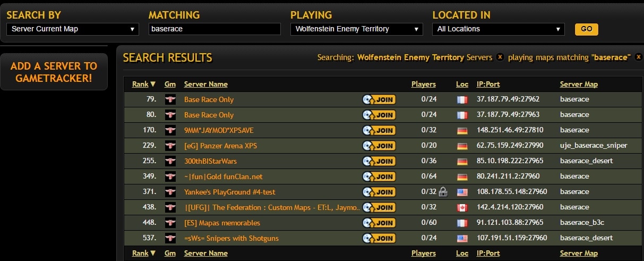
Task: Open rank 79 Base Race Only server page
Action: coord(209,99)
